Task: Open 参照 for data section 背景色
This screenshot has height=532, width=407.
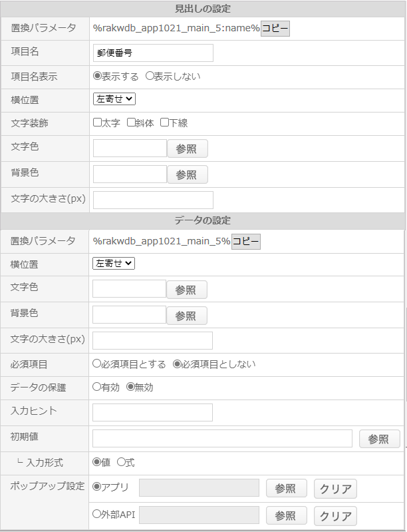Action: (187, 316)
